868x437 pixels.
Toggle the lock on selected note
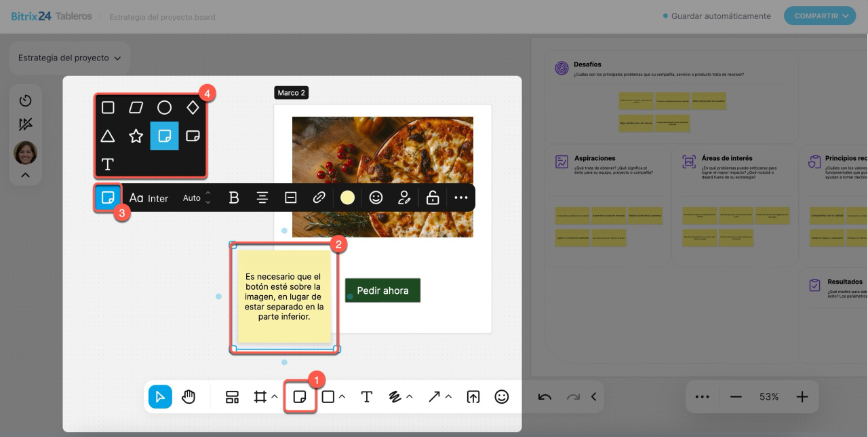tap(432, 197)
